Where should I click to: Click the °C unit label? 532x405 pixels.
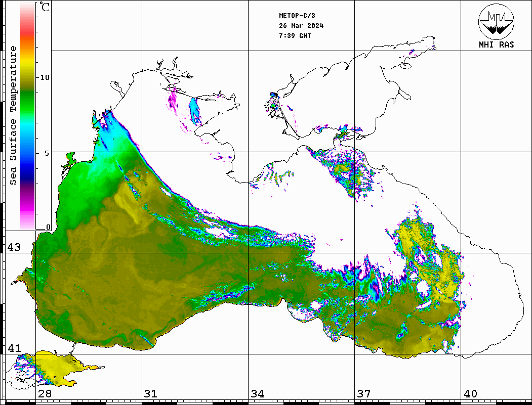click(45, 7)
